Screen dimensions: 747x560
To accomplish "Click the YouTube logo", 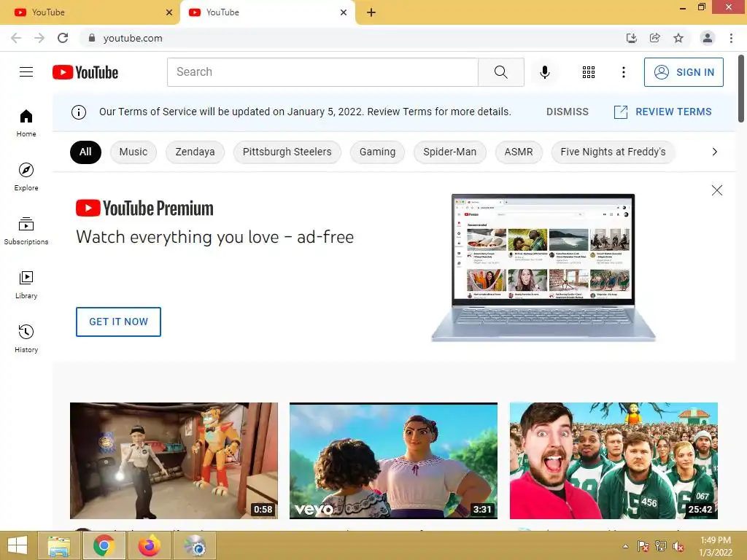I will pyautogui.click(x=85, y=72).
